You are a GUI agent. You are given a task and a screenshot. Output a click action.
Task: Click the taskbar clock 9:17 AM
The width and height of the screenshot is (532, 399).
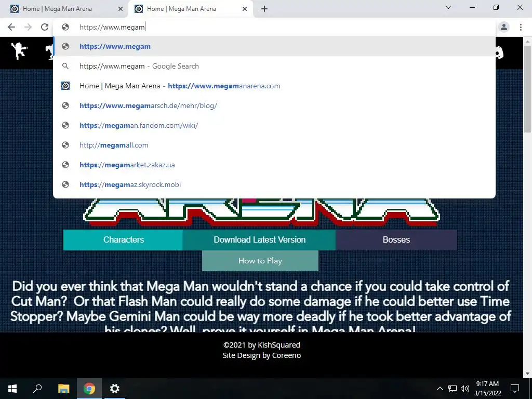[x=487, y=384]
